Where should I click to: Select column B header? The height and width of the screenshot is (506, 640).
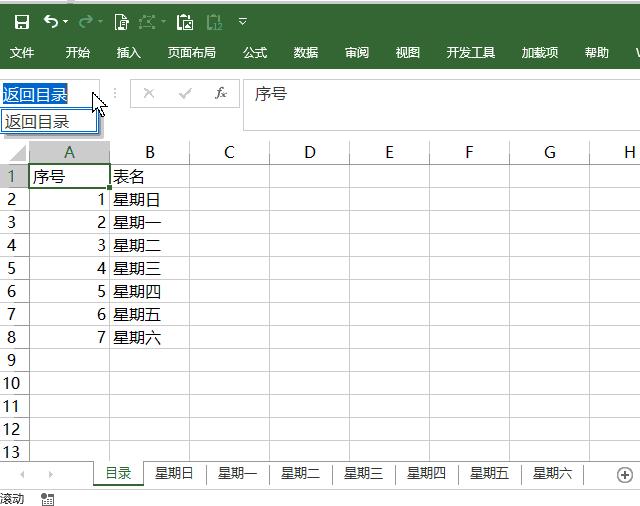point(149,152)
